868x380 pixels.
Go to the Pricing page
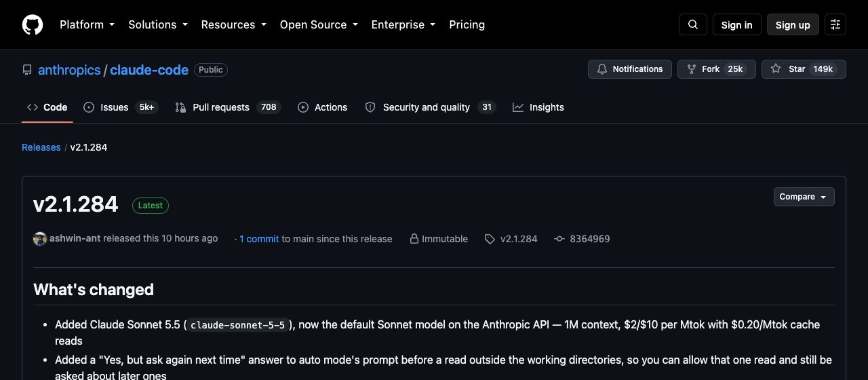467,24
